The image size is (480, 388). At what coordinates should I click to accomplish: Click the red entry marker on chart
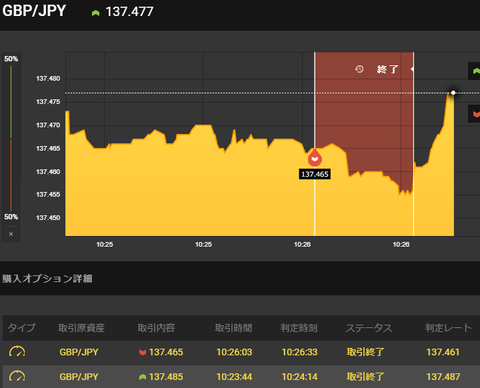315,158
